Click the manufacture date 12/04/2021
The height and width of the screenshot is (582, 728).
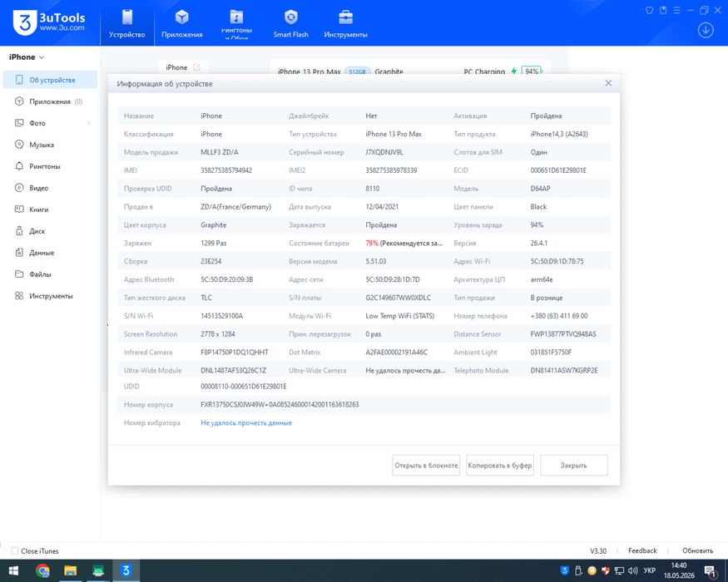382,207
